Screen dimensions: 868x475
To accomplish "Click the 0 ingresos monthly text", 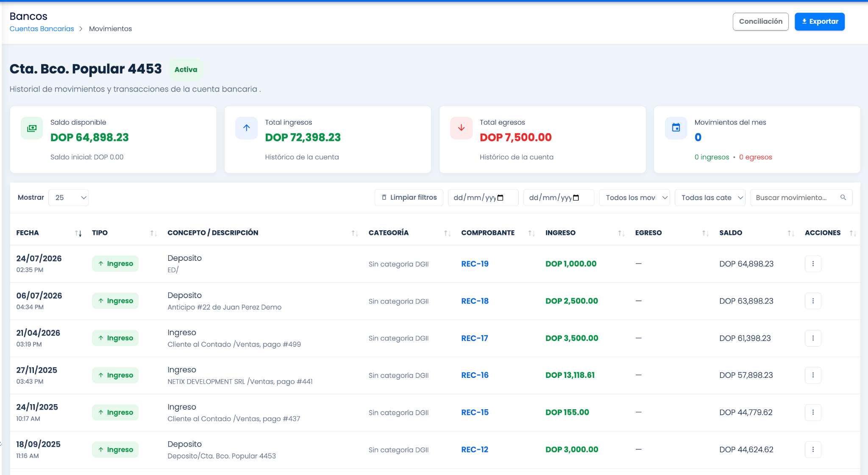I will point(712,157).
